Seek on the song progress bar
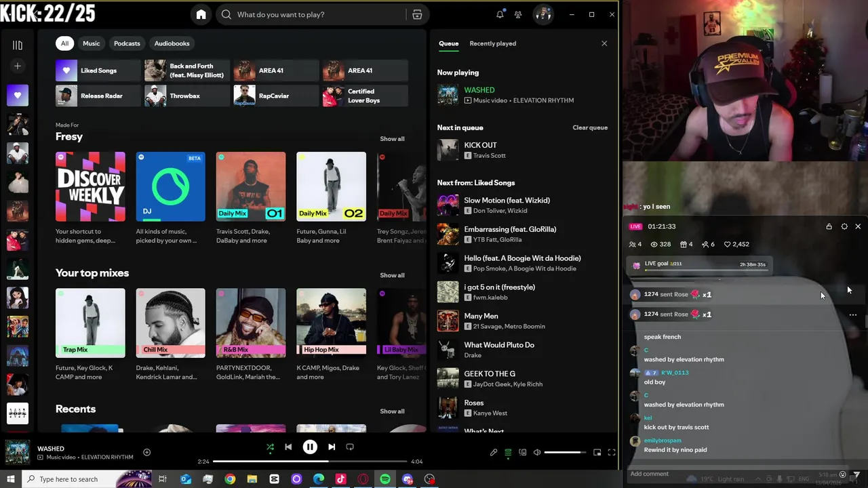Screen dimensions: 868x488 pos(310,462)
